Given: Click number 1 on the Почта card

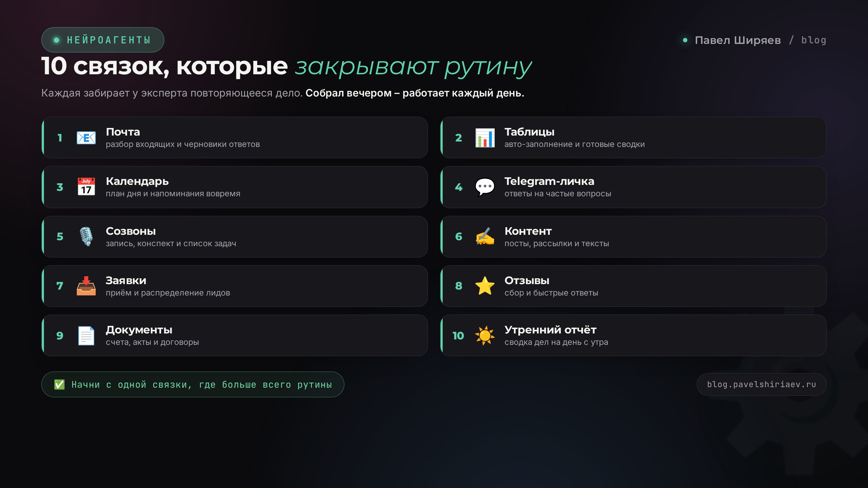Looking at the screenshot, I should (60, 138).
